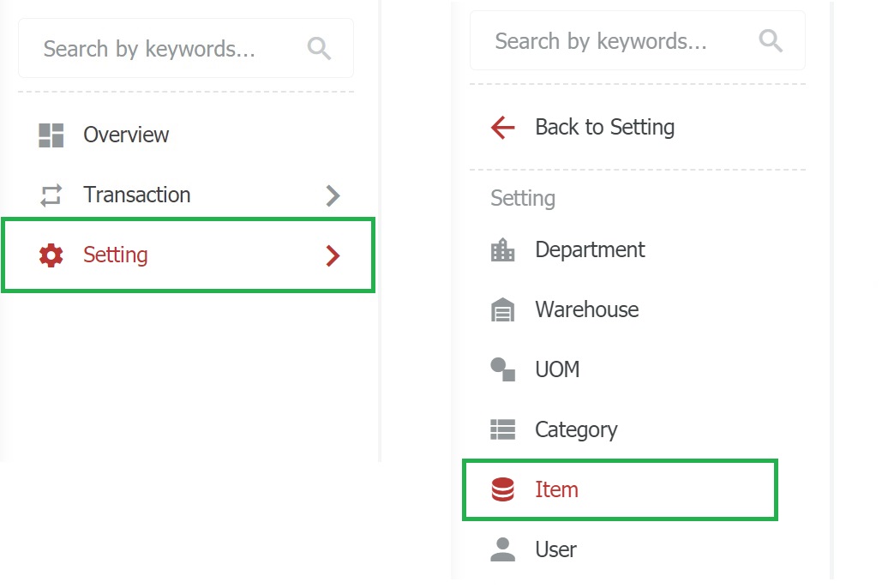The image size is (888, 588).
Task: Select the Item menu label
Action: 556,490
